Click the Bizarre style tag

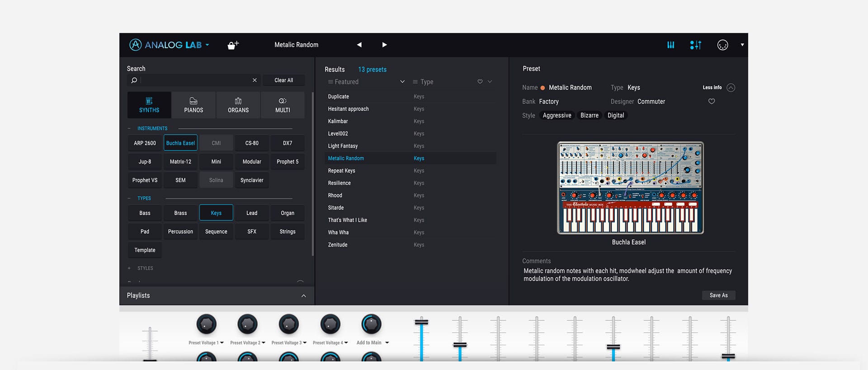[590, 115]
